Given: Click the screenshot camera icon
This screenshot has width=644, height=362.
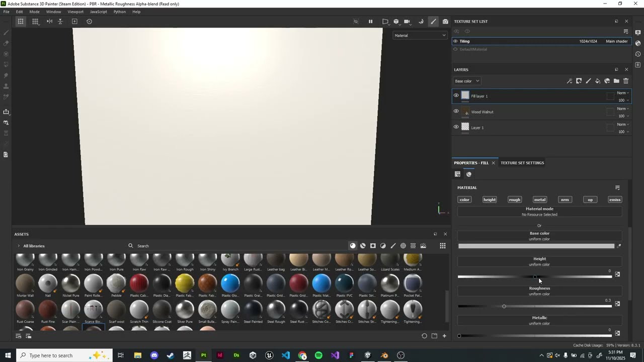Looking at the screenshot, I should pyautogui.click(x=445, y=21).
